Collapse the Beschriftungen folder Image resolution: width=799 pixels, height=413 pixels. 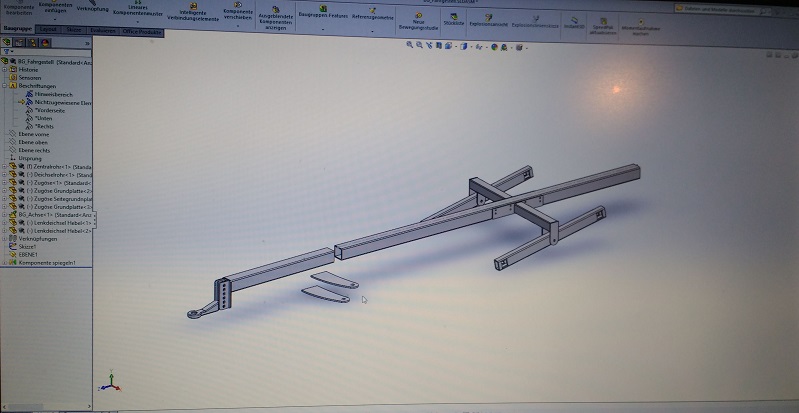click(x=5, y=86)
